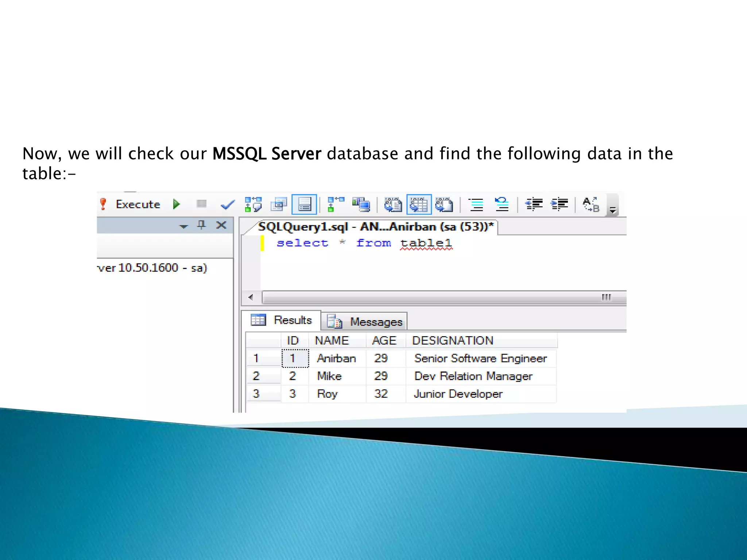
Task: Display Estimated Execution Plan icon
Action: [x=253, y=205]
